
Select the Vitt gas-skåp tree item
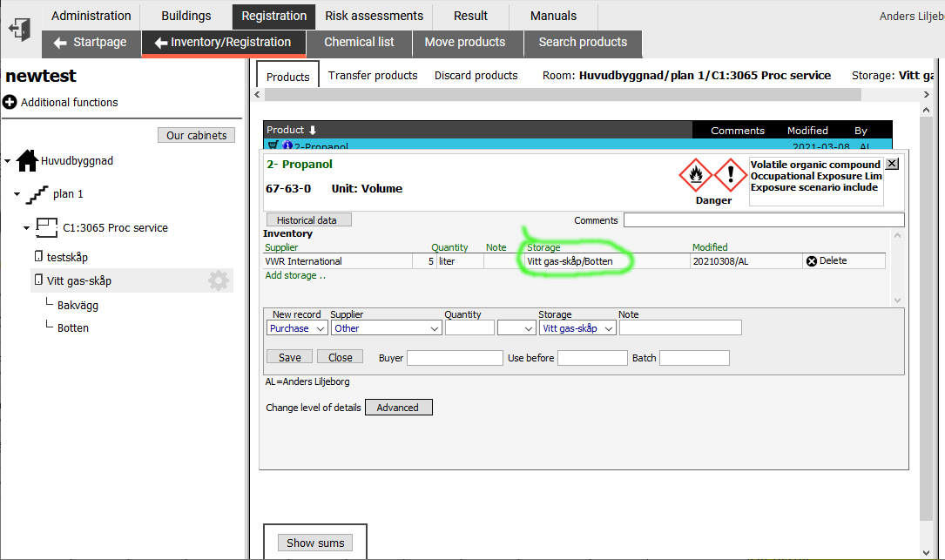pyautogui.click(x=79, y=281)
